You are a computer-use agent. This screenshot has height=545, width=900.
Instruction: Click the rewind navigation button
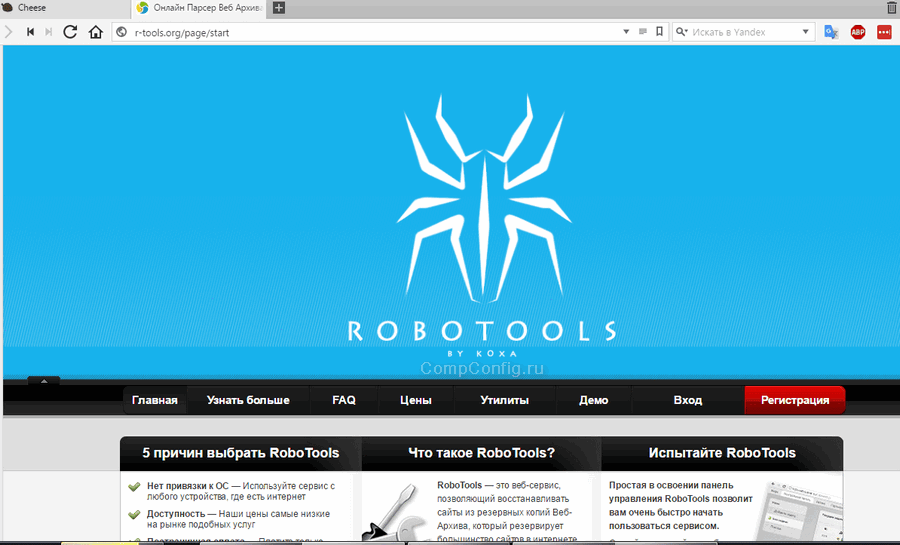[30, 32]
